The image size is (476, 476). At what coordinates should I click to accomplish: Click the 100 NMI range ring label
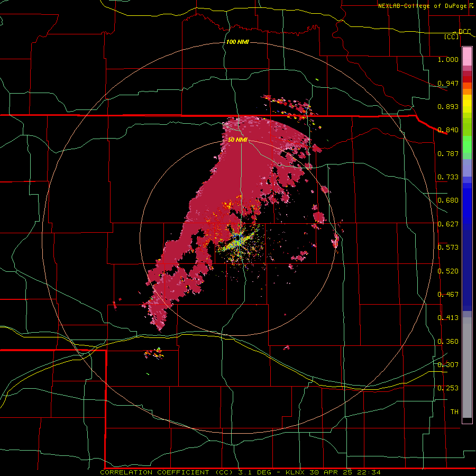pos(237,42)
